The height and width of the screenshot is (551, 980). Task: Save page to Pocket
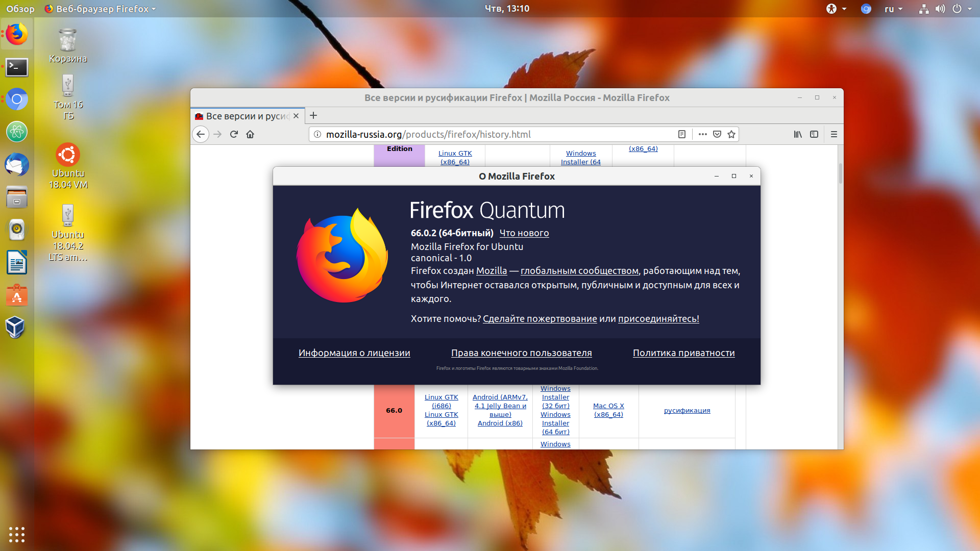(x=717, y=134)
